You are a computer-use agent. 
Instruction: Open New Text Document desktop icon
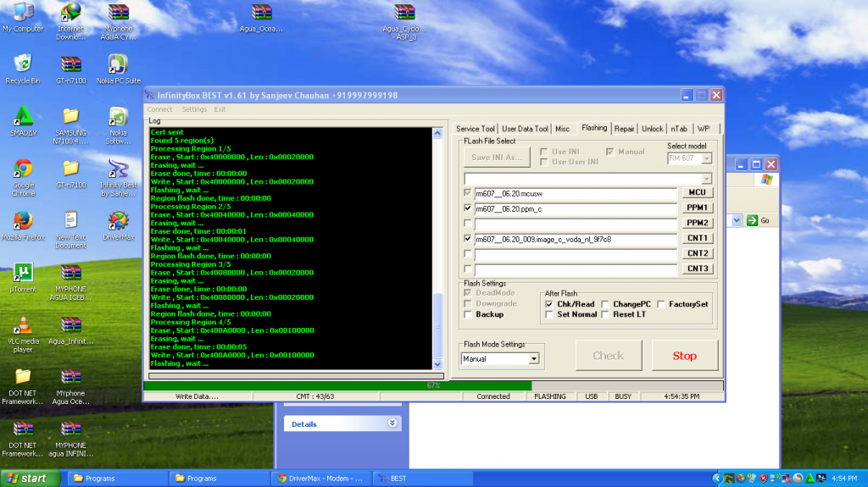[x=71, y=230]
